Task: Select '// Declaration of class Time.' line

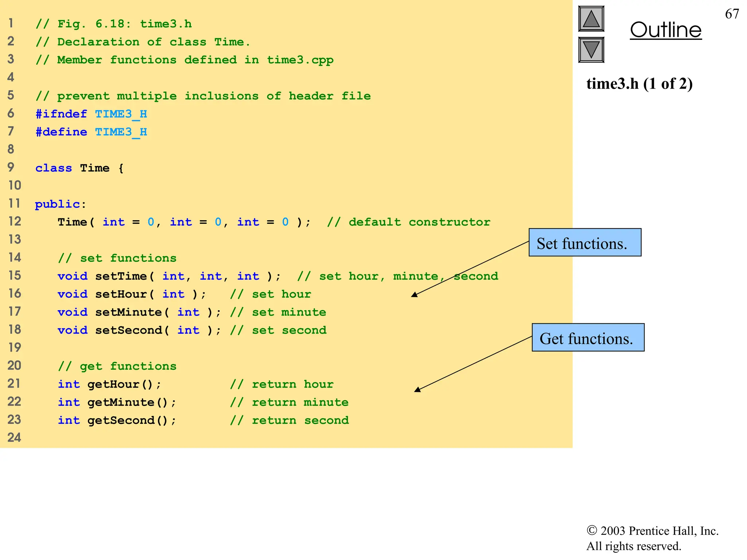Action: click(143, 42)
